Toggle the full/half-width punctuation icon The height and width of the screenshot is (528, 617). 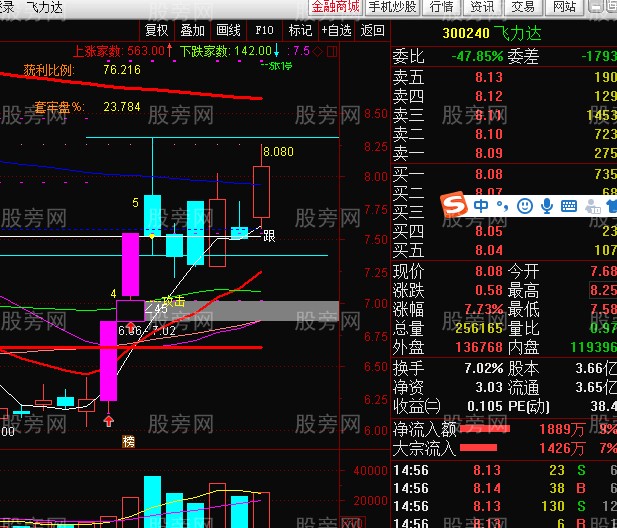point(502,205)
